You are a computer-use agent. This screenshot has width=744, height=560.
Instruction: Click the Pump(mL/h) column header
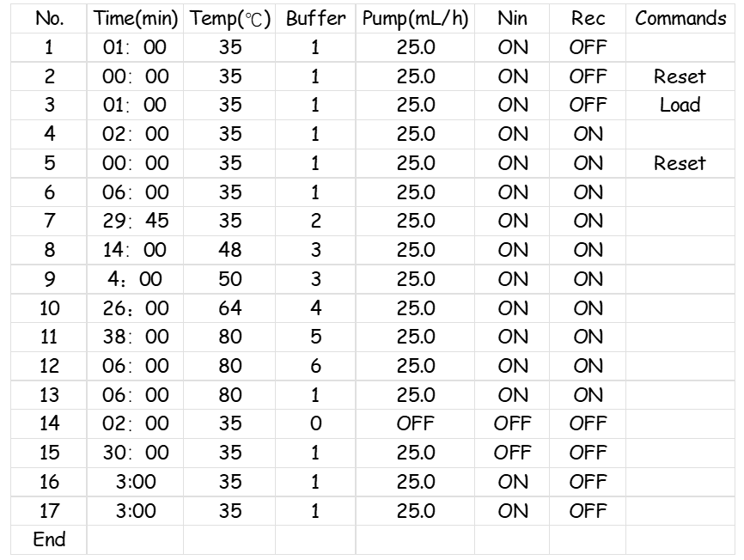pos(416,19)
